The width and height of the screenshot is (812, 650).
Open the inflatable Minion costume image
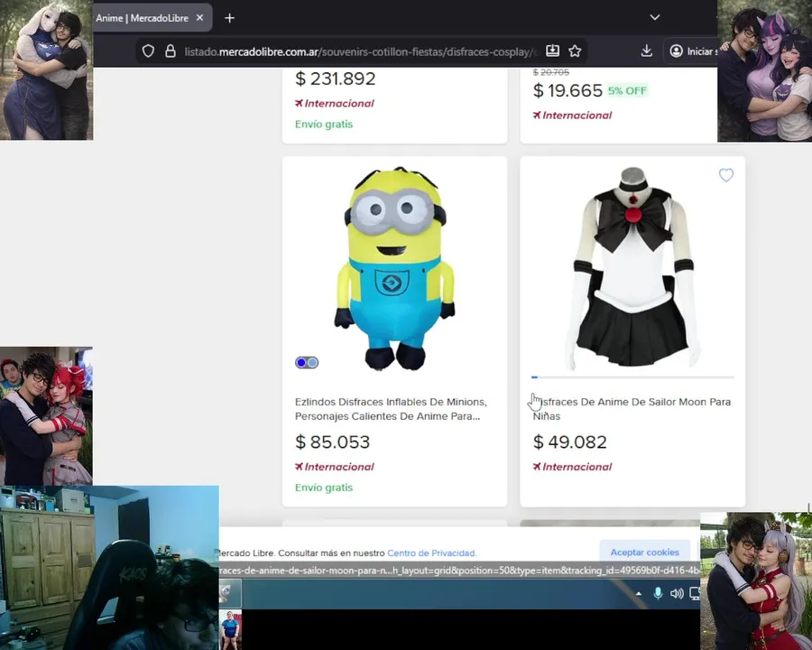click(x=394, y=269)
